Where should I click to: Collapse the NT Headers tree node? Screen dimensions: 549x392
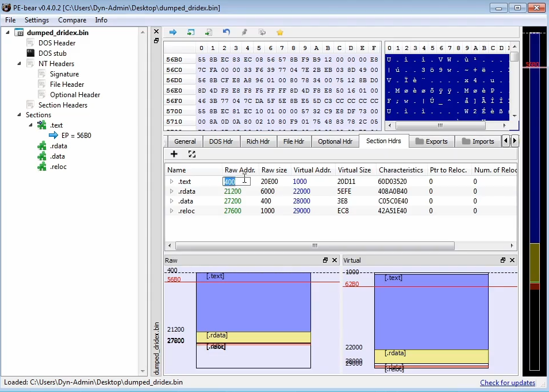[x=20, y=64]
